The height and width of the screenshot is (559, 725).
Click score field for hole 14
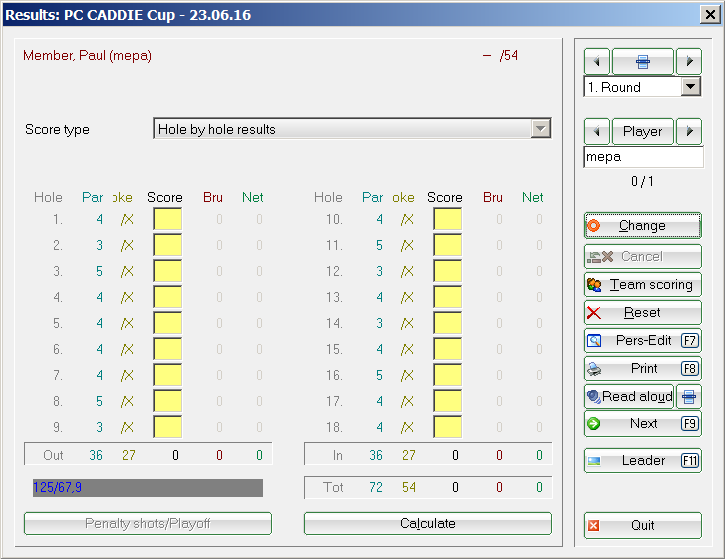point(448,323)
